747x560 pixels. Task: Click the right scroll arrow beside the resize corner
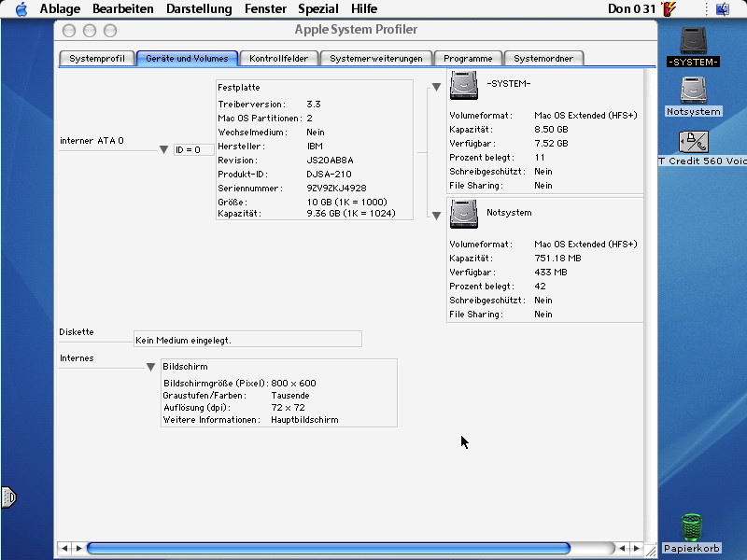636,548
